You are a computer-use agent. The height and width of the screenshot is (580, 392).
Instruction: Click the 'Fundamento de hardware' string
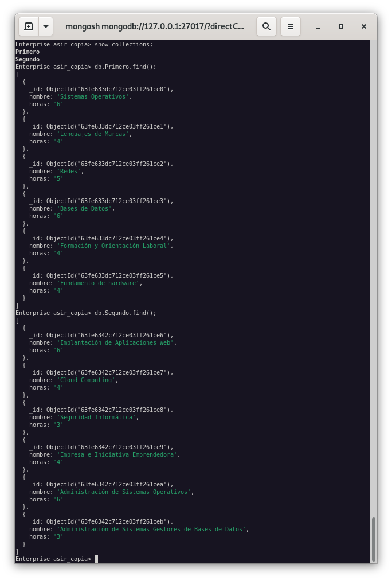pyautogui.click(x=98, y=283)
